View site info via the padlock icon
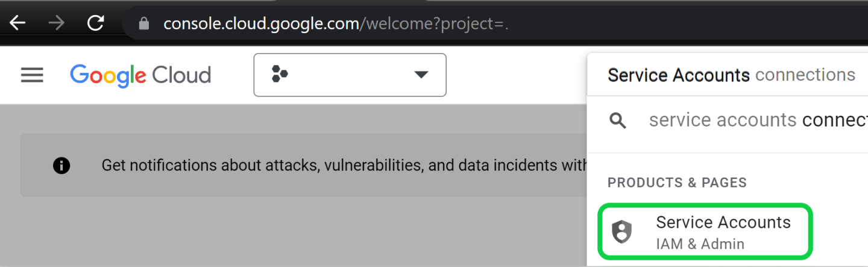 coord(143,24)
